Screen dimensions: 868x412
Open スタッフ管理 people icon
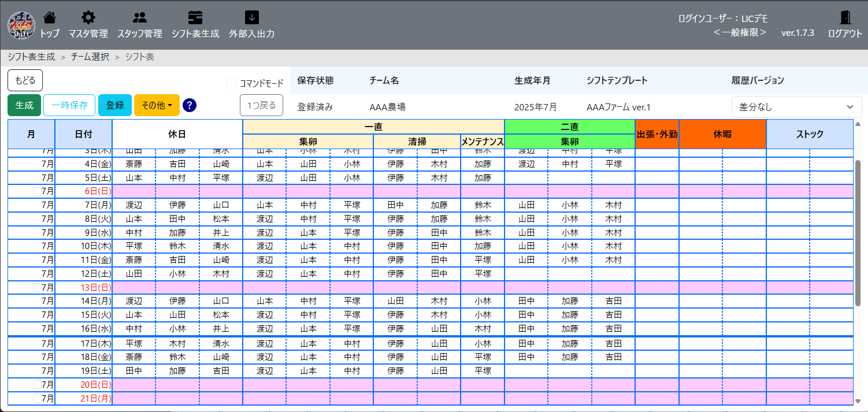(x=139, y=17)
